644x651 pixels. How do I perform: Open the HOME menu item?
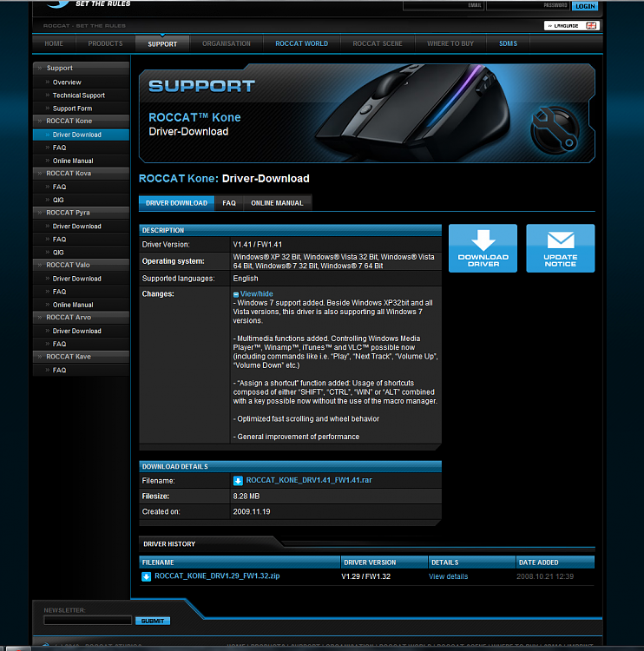click(x=54, y=43)
